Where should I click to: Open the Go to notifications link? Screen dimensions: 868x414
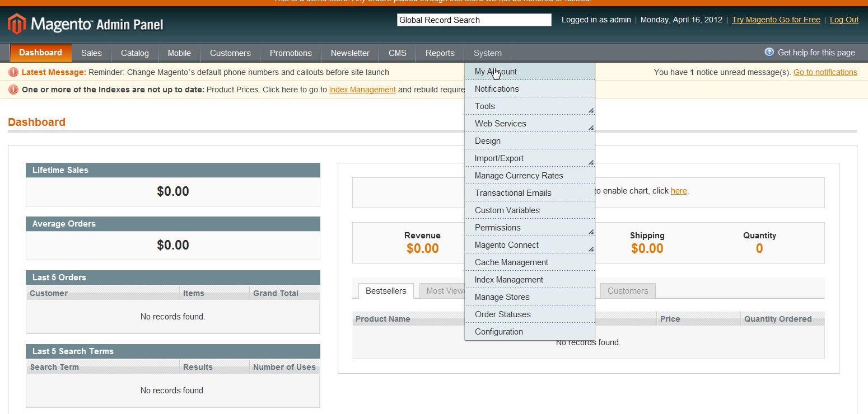(x=825, y=72)
